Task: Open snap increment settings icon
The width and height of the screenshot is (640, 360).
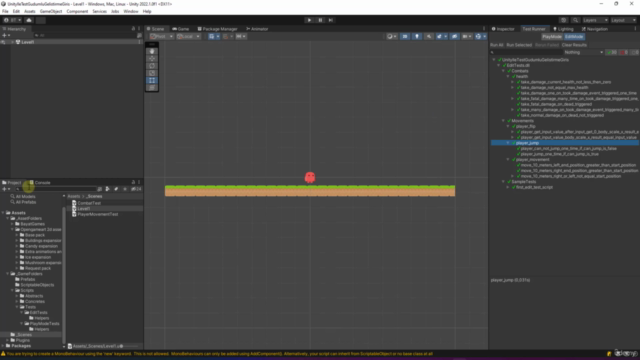Action: [241, 36]
